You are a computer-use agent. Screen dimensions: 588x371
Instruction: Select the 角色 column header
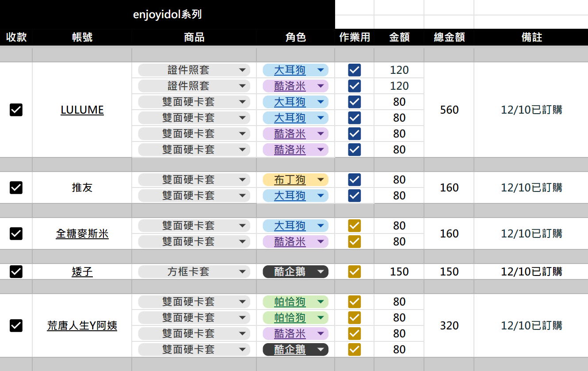(x=296, y=37)
